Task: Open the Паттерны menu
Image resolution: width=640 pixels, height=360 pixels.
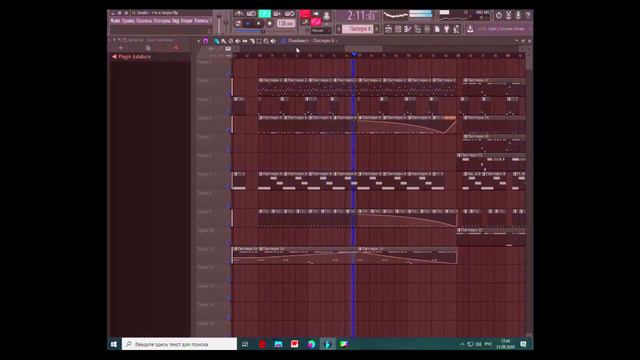Action: (x=162, y=21)
